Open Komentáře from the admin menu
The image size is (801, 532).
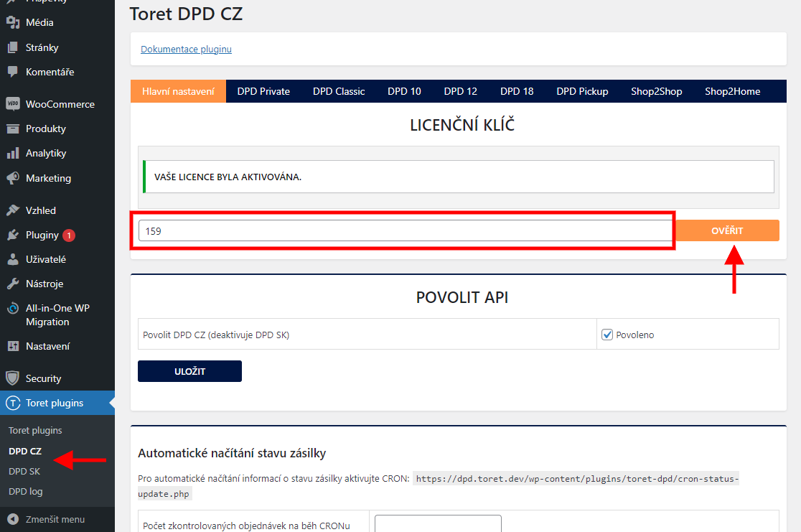[x=14, y=72]
